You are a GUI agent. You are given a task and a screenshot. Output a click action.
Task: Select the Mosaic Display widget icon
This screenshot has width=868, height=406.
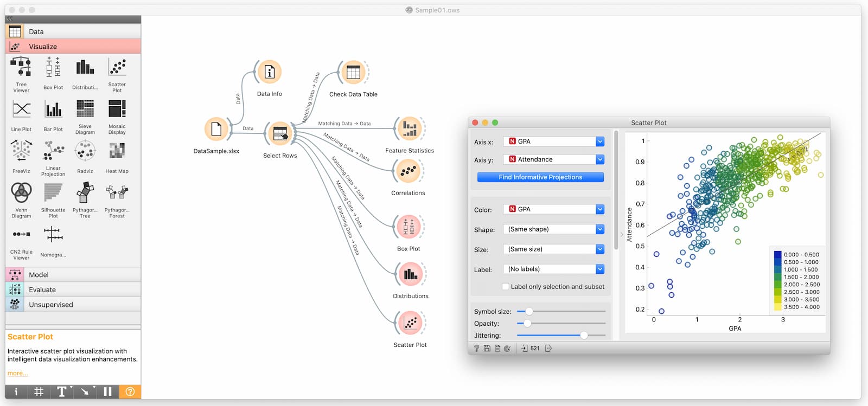point(117,109)
